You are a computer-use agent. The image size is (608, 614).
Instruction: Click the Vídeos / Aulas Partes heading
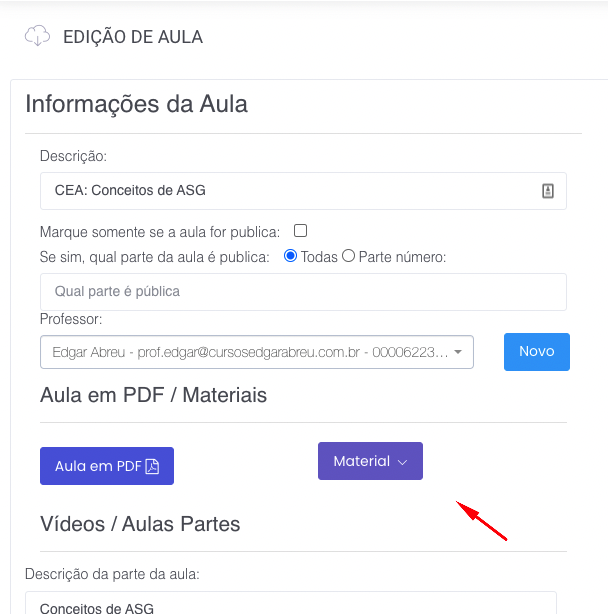pyautogui.click(x=140, y=524)
